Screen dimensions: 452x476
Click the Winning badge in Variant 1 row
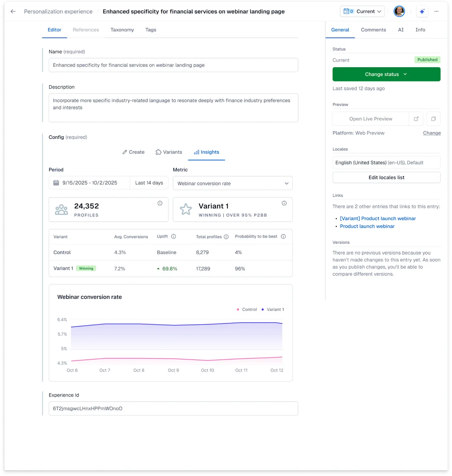(x=86, y=268)
